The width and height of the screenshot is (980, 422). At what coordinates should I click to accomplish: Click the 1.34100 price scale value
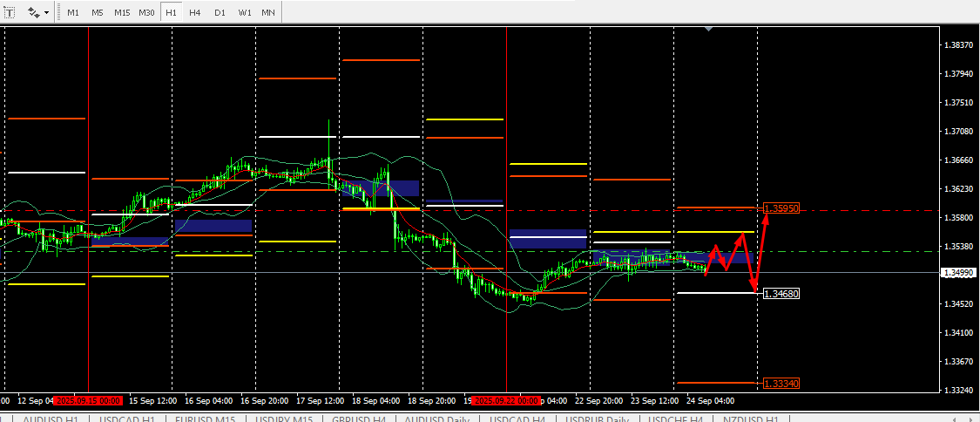coord(959,332)
